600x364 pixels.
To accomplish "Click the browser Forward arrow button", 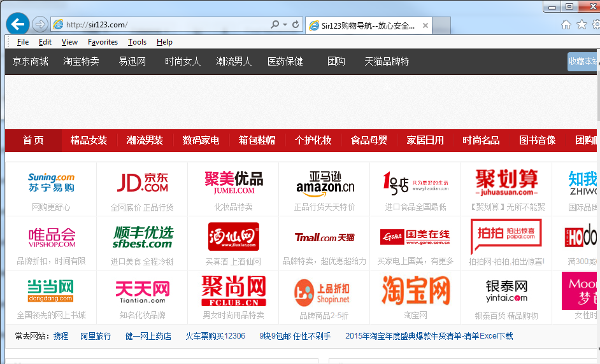I will coord(39,24).
